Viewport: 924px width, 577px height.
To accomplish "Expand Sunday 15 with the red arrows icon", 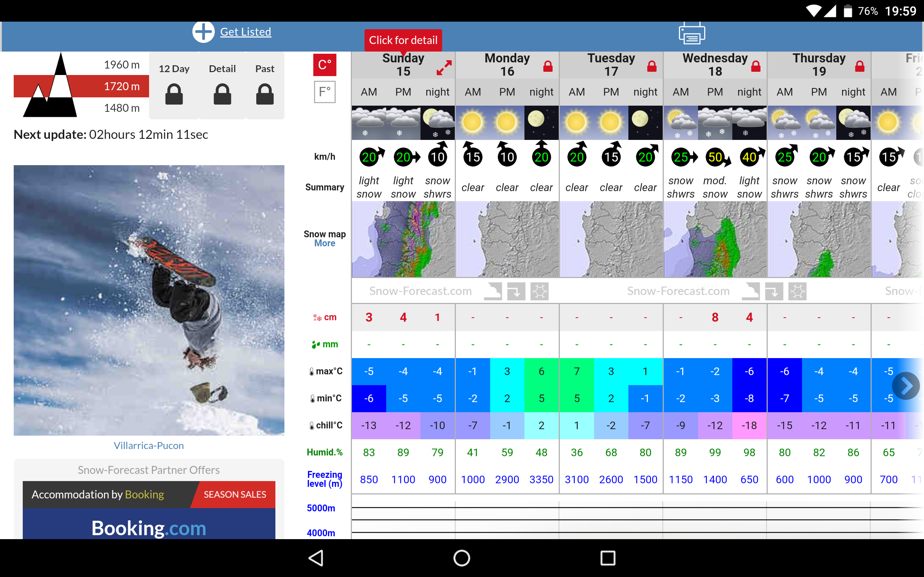I will click(444, 68).
